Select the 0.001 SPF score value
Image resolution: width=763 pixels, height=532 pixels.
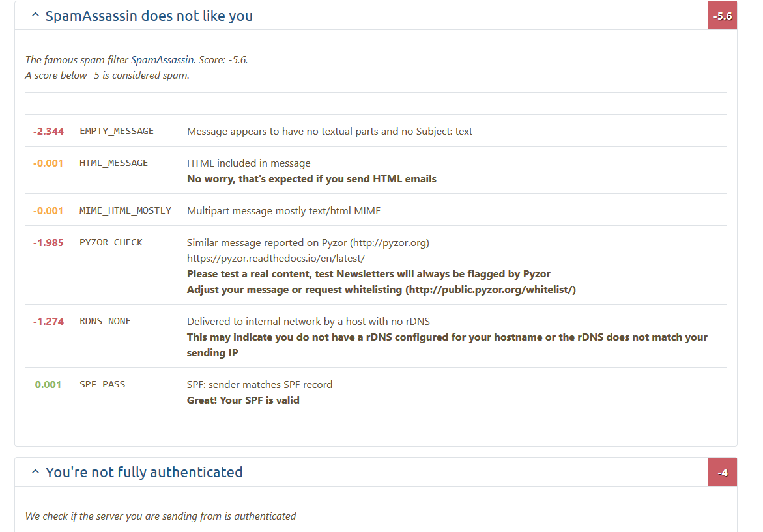pyautogui.click(x=48, y=385)
